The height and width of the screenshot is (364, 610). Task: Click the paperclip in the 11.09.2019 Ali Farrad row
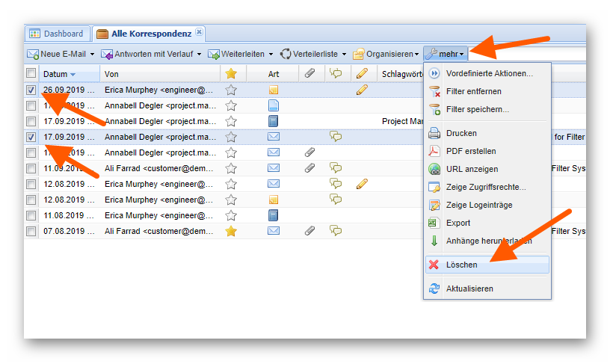tap(309, 168)
